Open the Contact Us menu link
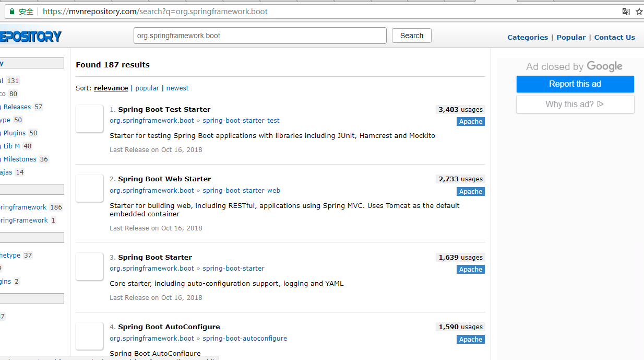The image size is (644, 360). (x=615, y=37)
